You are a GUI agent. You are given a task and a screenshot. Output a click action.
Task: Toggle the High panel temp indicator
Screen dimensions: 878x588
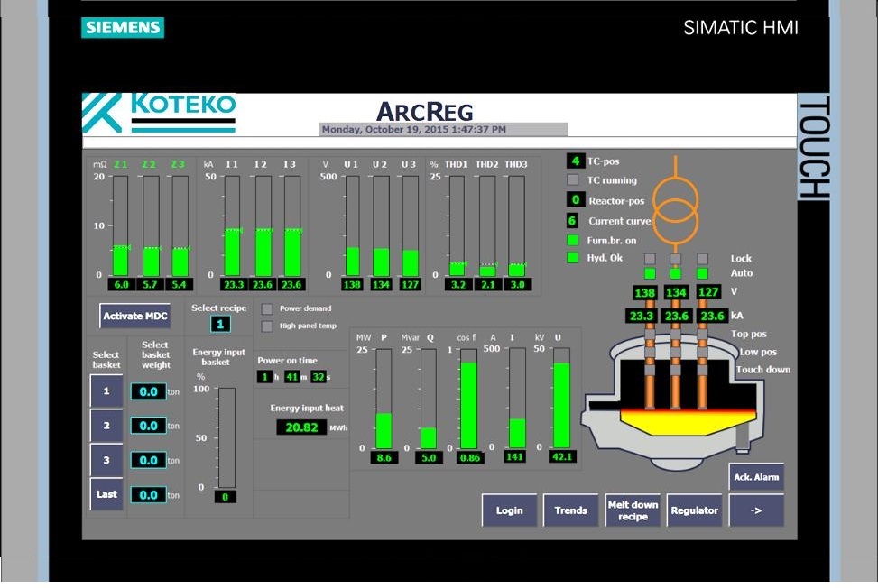(x=267, y=326)
